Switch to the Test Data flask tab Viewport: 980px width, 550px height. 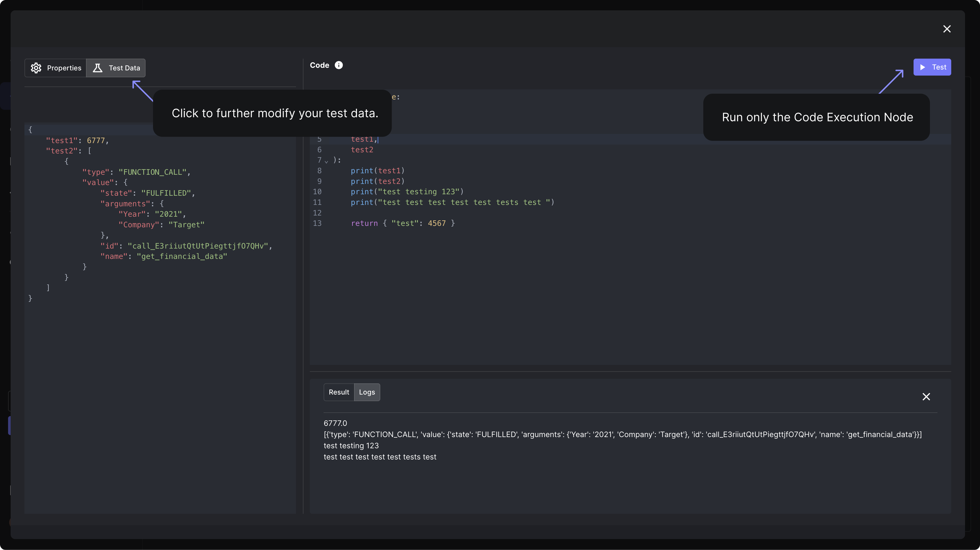coord(116,68)
